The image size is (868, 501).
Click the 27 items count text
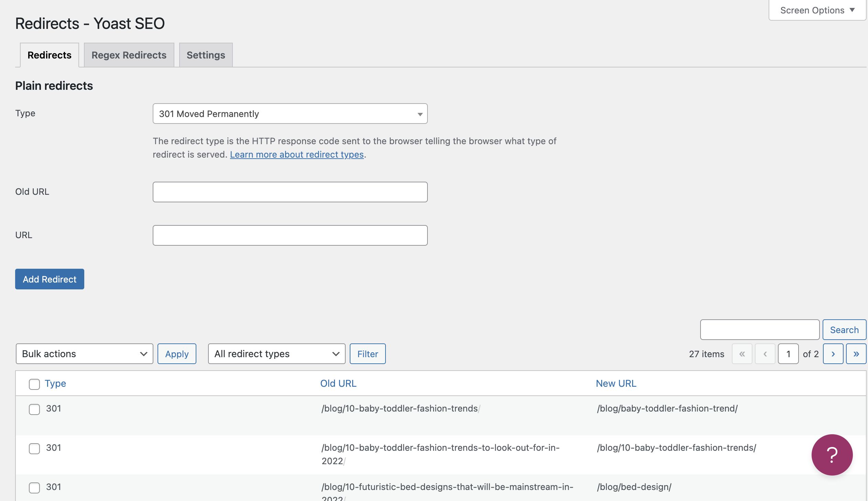[x=706, y=354]
